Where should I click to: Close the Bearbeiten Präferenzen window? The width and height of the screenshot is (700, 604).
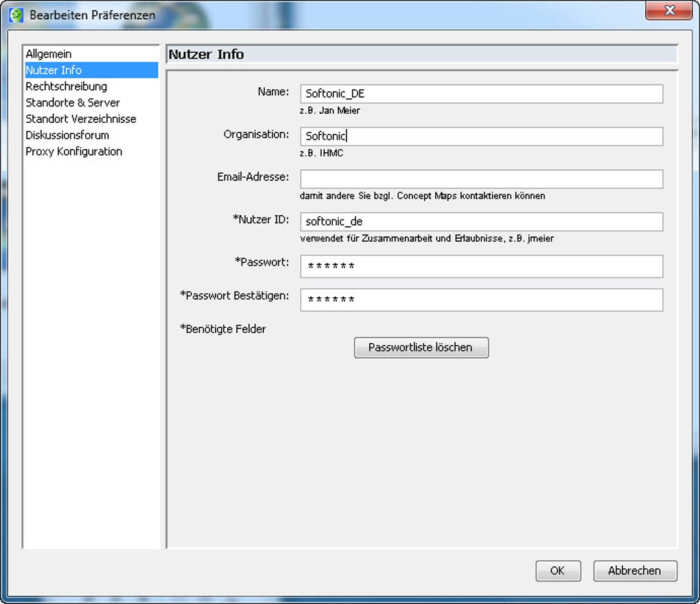coord(668,11)
